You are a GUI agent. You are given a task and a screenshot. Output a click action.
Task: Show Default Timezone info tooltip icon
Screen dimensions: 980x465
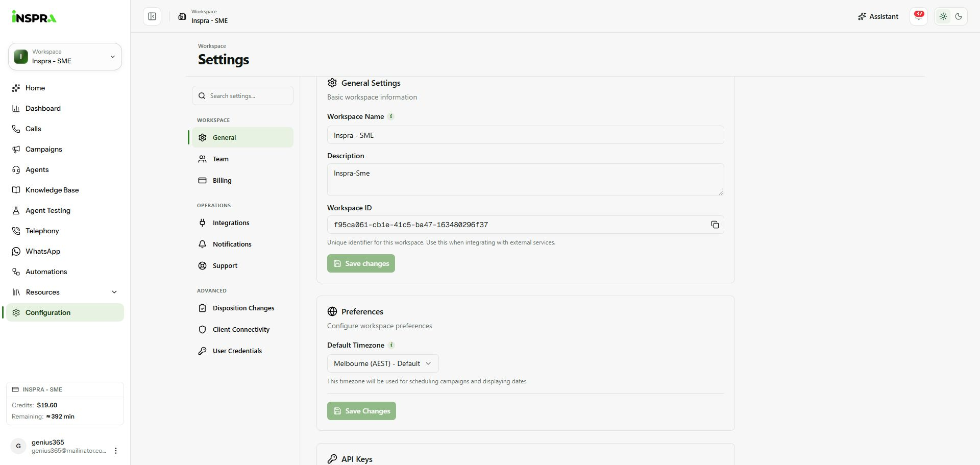click(391, 345)
